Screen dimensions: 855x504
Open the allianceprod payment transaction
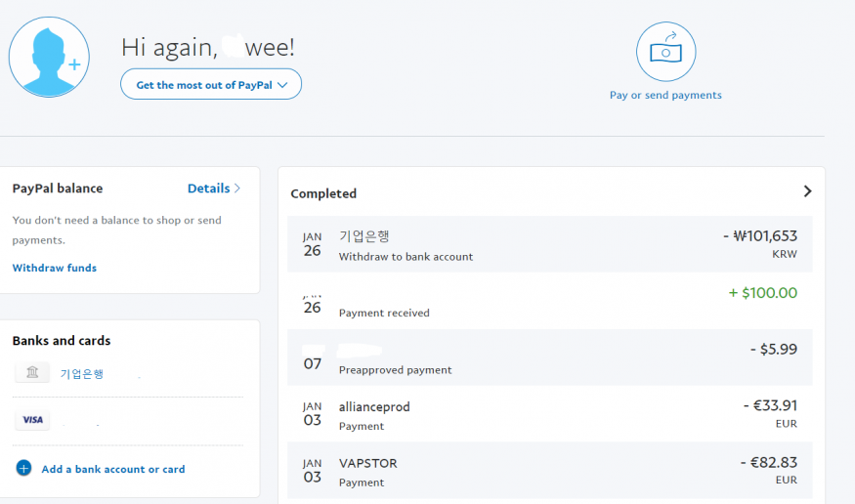point(549,414)
